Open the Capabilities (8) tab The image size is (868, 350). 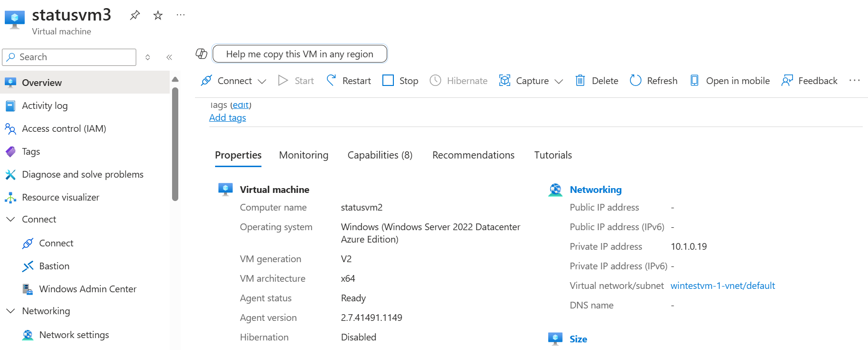(380, 155)
